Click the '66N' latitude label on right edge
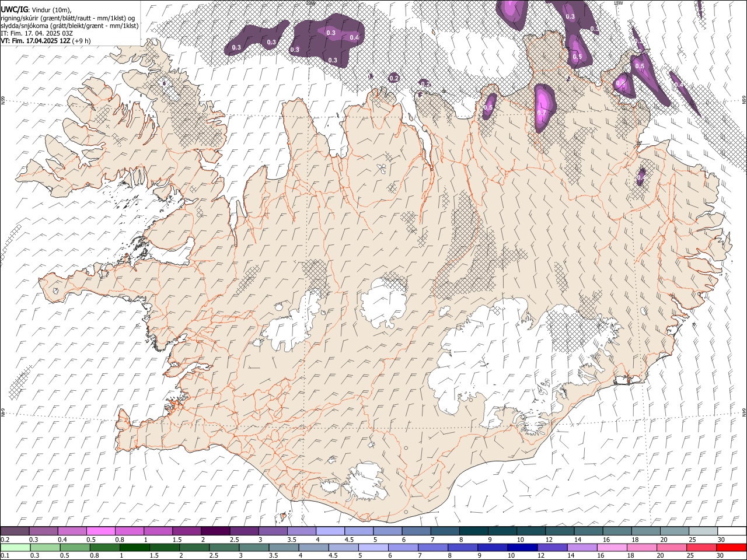The width and height of the screenshot is (747, 560). [x=744, y=100]
